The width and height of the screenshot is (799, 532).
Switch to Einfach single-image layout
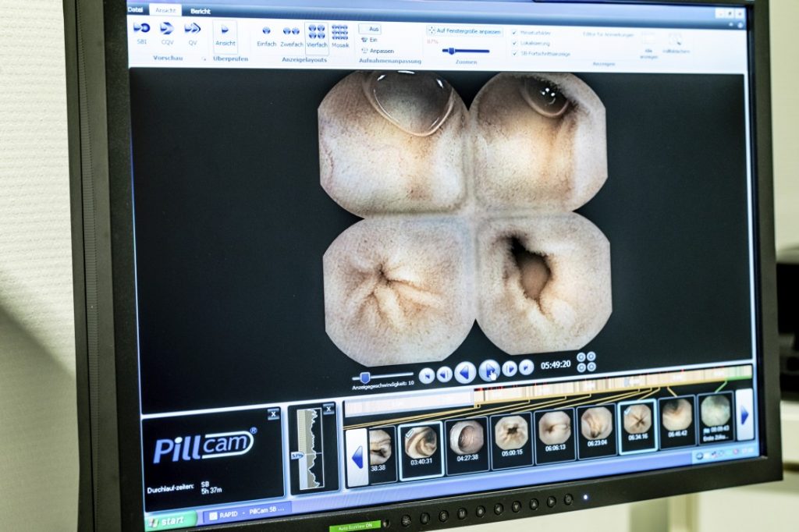click(267, 33)
